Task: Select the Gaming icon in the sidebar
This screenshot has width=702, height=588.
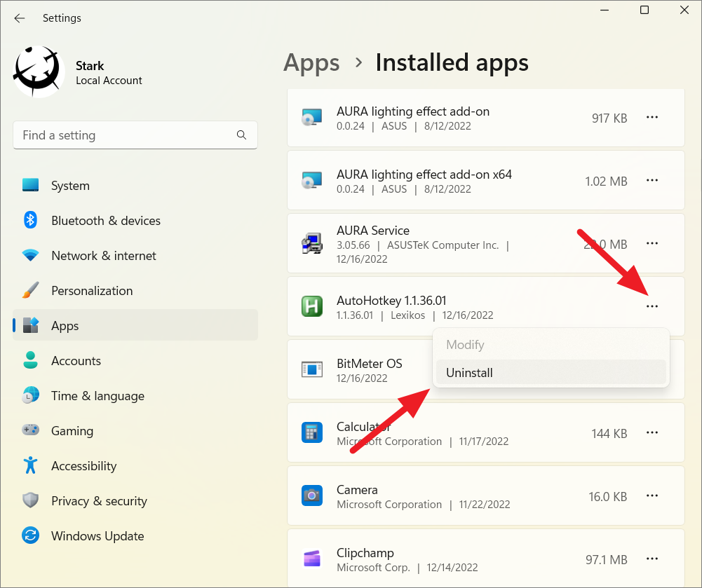Action: [x=31, y=430]
